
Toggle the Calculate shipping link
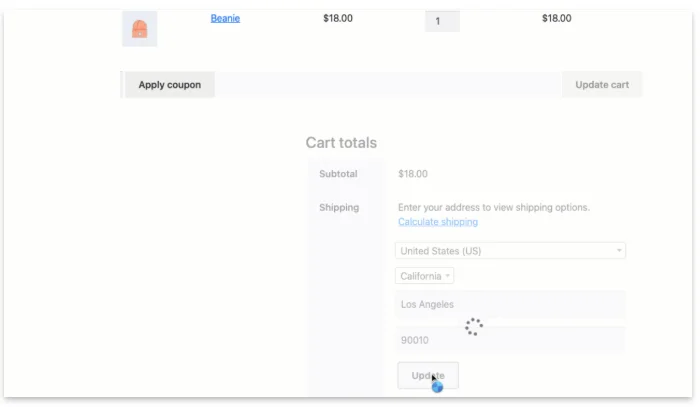(438, 222)
